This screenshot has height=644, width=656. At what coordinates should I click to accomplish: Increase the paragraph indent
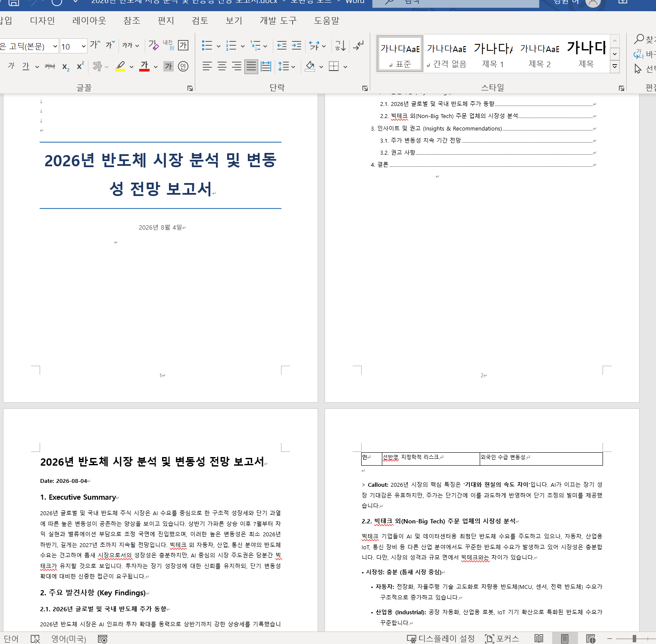pos(297,46)
